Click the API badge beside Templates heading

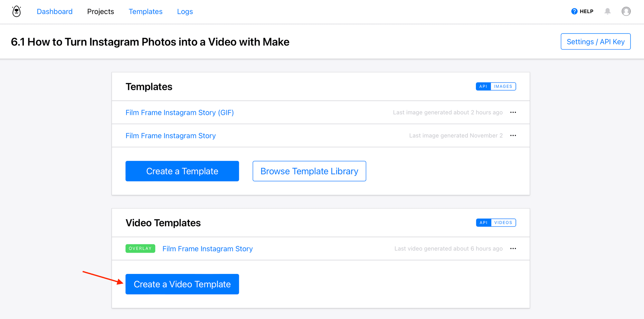tap(483, 86)
